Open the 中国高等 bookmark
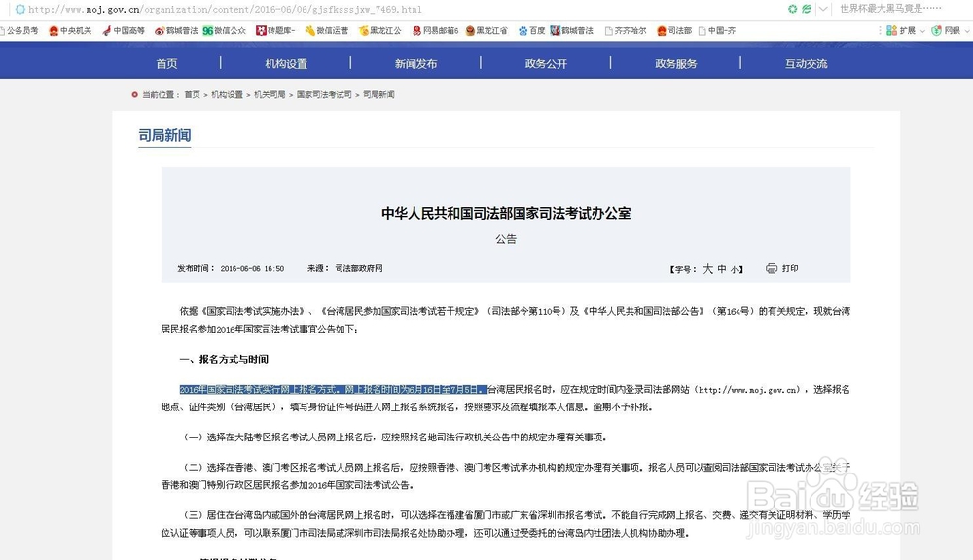This screenshot has width=973, height=560. click(x=123, y=30)
